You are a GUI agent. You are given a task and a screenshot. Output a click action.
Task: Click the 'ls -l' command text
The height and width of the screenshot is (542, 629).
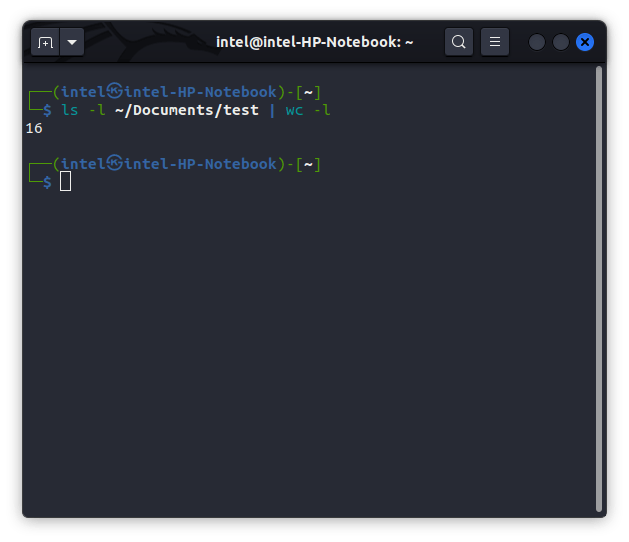tap(83, 110)
